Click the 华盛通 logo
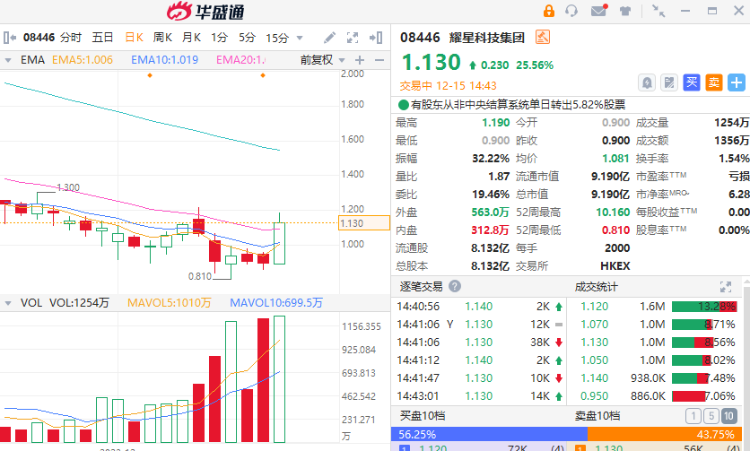 [205, 11]
